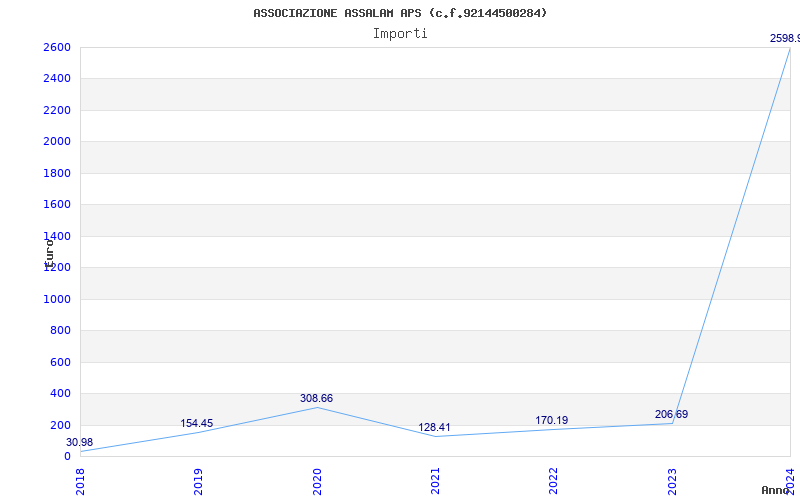The image size is (800, 500).
Task: Click the 800 y-axis value
Action: tap(60, 331)
